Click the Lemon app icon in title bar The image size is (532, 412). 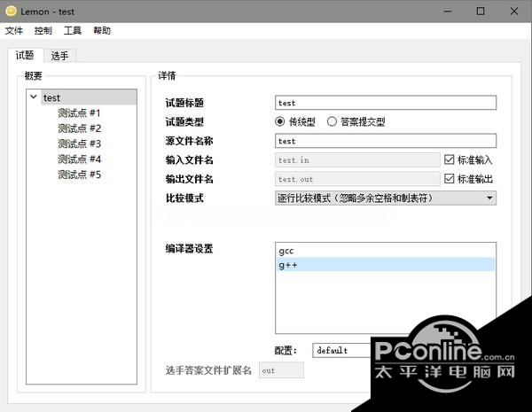coord(11,12)
